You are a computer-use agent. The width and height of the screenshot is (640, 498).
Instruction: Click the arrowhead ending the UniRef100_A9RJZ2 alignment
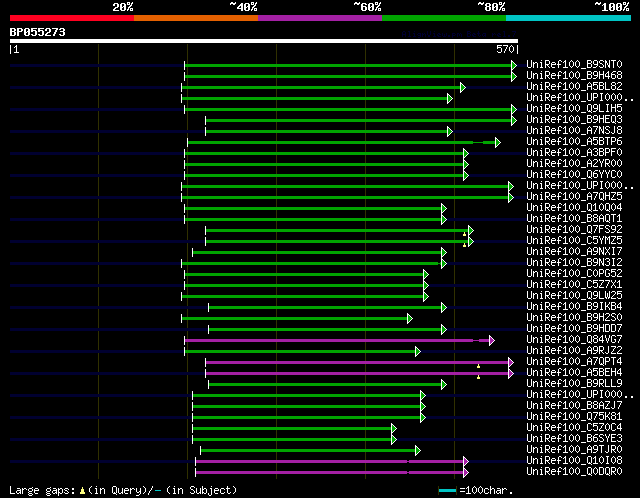coord(418,351)
